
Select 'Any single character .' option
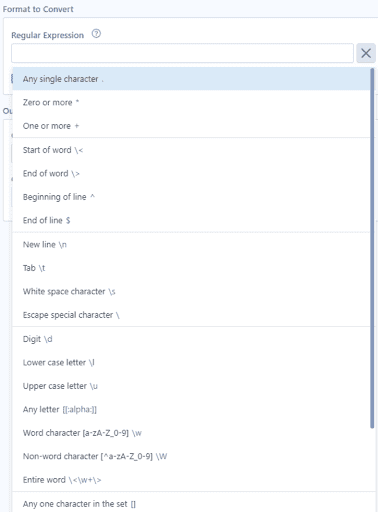click(191, 79)
